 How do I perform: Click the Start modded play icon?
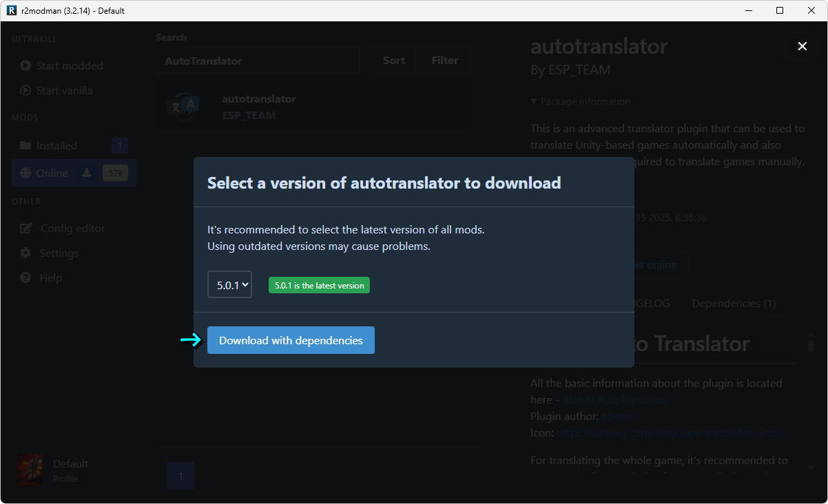[x=25, y=65]
